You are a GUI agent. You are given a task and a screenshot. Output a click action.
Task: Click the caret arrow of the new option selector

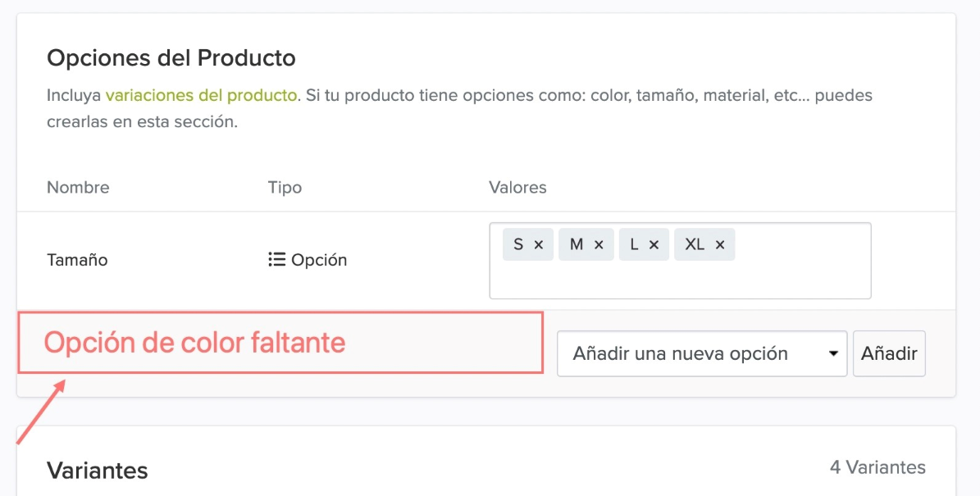coord(833,354)
